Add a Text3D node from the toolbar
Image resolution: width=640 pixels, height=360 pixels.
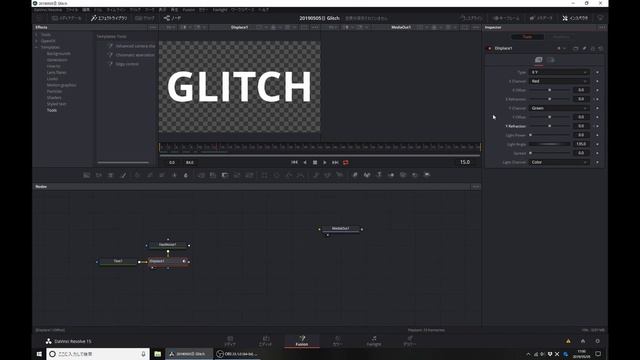tap(379, 175)
